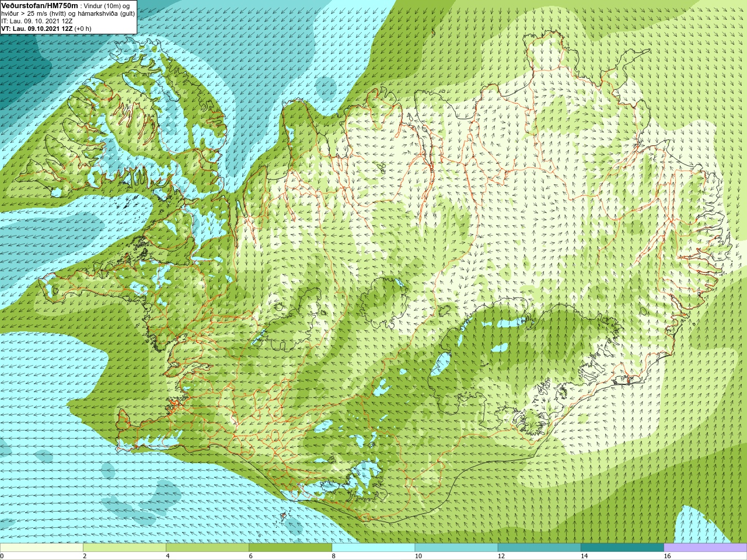Click the 6–8 m/s dark green legend swatch

click(x=290, y=548)
